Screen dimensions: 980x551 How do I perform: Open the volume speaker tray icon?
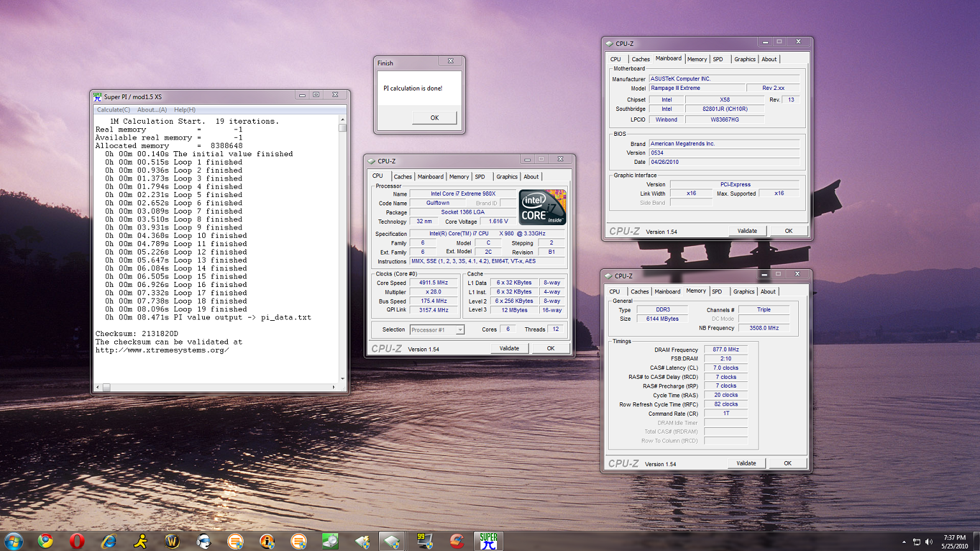pos(929,541)
